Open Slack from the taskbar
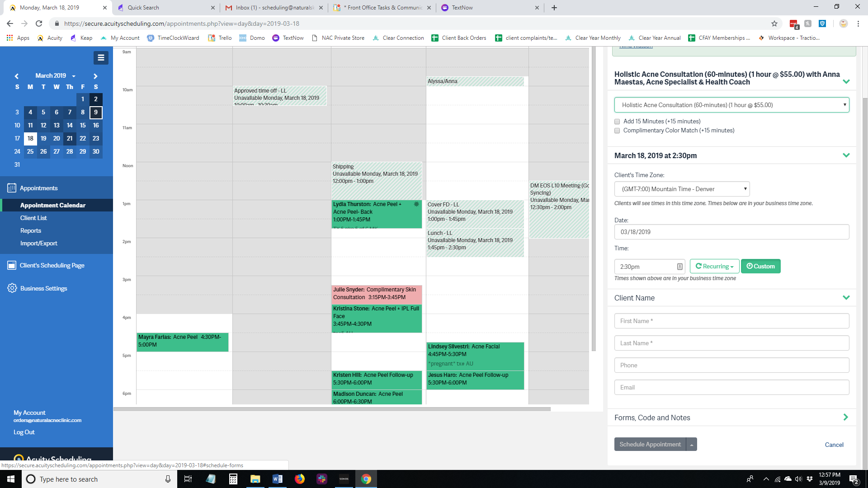Screen dimensions: 868x488 coord(322,479)
